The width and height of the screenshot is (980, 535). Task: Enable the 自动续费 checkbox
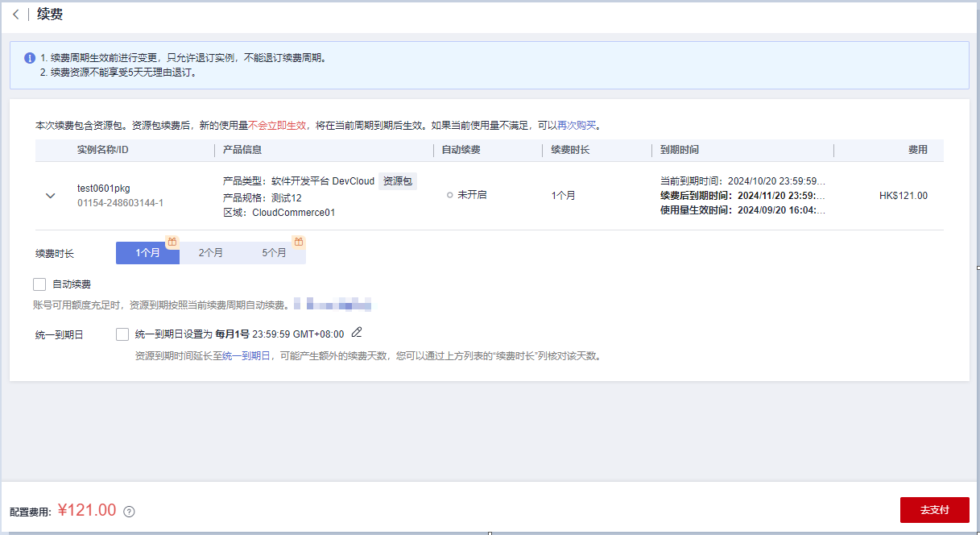pos(39,284)
